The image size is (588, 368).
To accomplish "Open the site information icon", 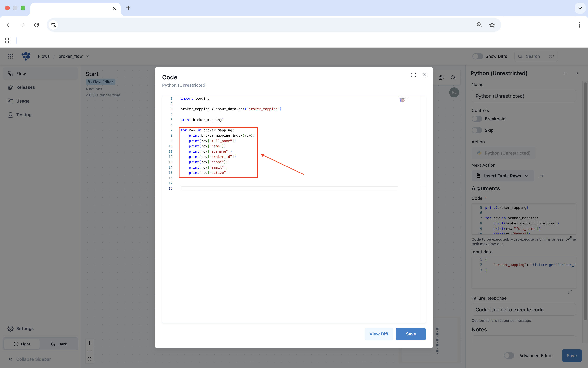I will tap(53, 25).
